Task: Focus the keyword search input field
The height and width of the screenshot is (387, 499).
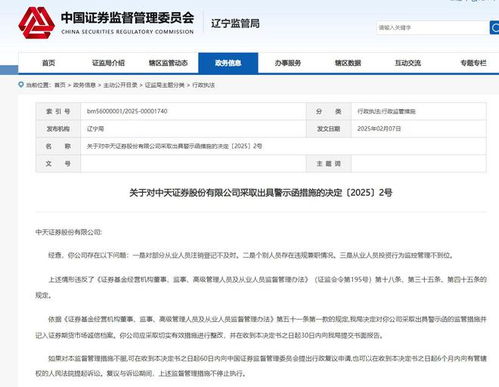Action: click(x=433, y=28)
